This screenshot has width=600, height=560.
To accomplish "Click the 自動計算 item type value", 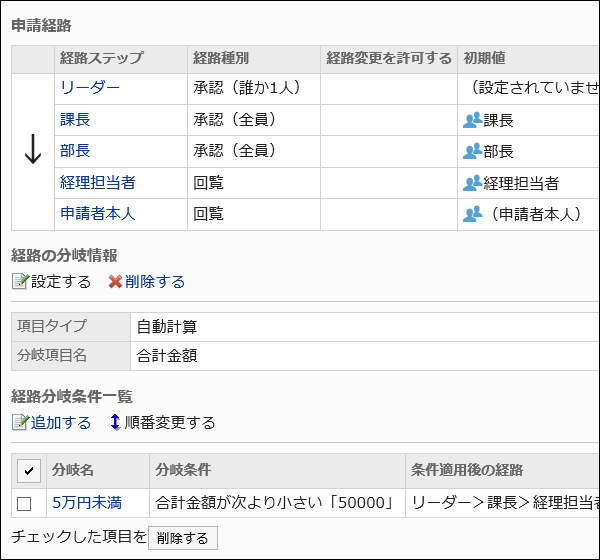I will click(167, 327).
